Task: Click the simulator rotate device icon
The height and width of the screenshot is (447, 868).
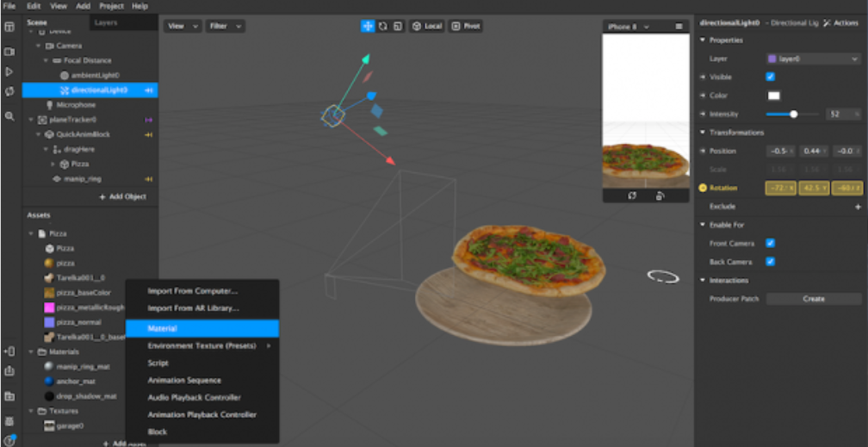Action: pos(632,196)
